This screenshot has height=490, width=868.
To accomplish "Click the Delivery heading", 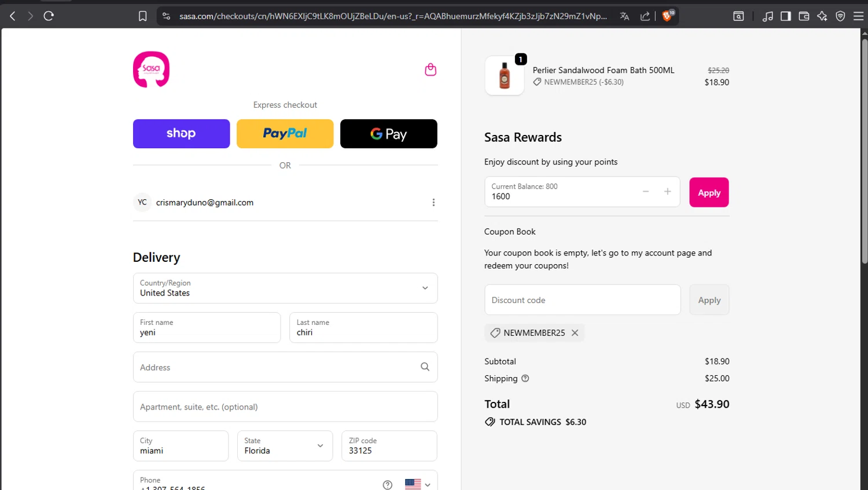I will 156,257.
